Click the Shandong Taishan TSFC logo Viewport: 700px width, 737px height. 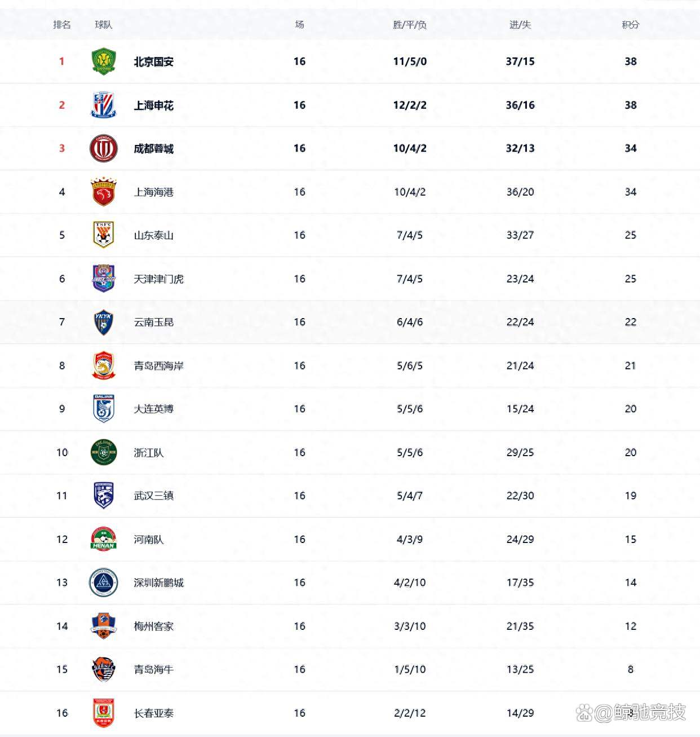(104, 235)
